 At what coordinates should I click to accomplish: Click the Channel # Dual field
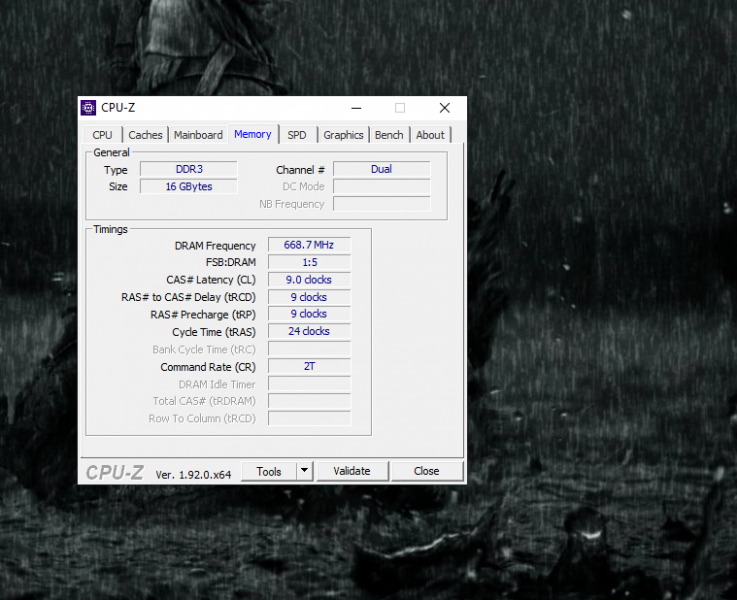point(381,170)
